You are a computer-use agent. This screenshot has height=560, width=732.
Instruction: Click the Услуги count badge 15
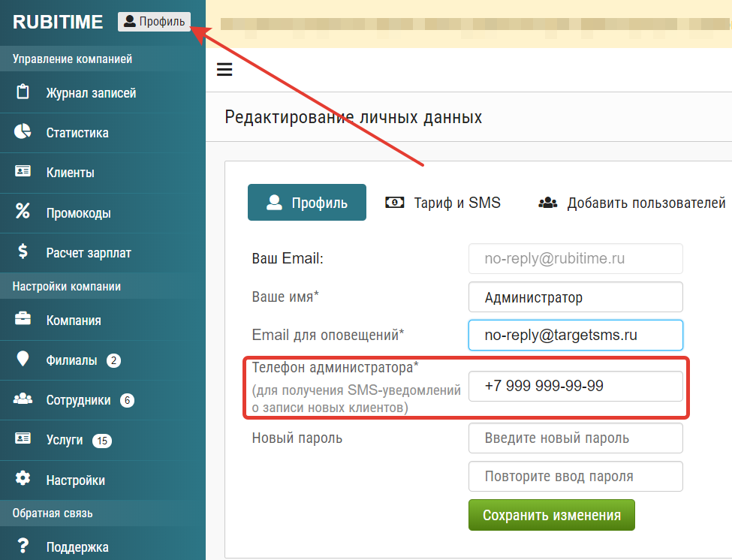click(x=102, y=441)
